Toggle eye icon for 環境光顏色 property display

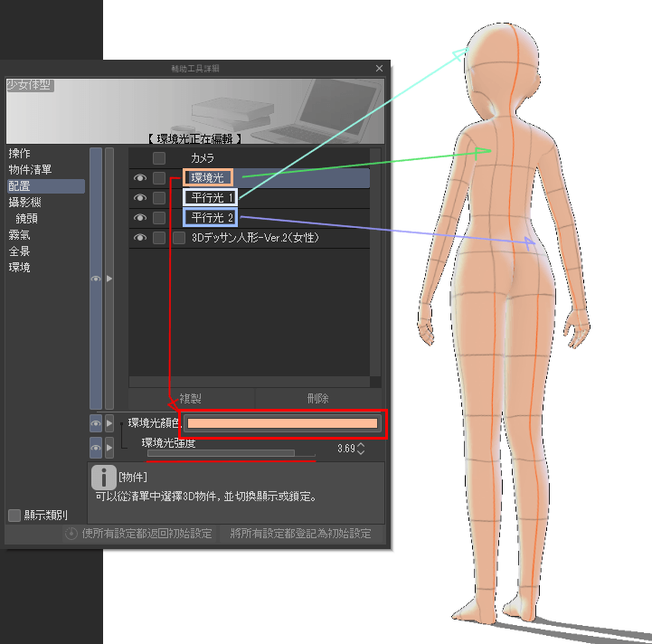coord(96,423)
